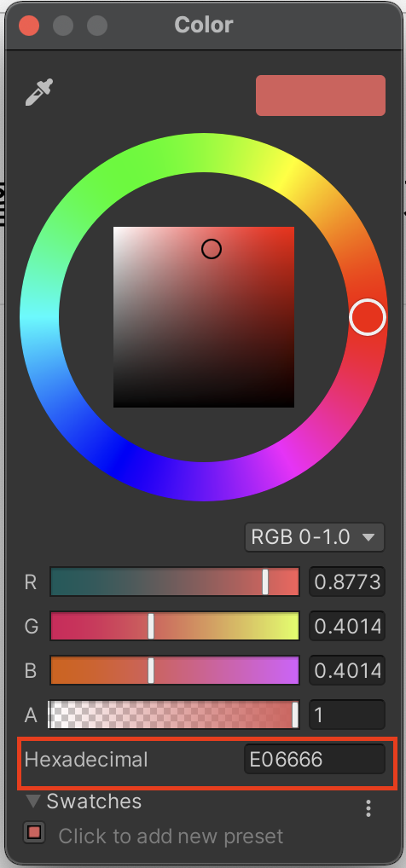
Task: Click the B channel slider bar
Action: click(x=175, y=670)
